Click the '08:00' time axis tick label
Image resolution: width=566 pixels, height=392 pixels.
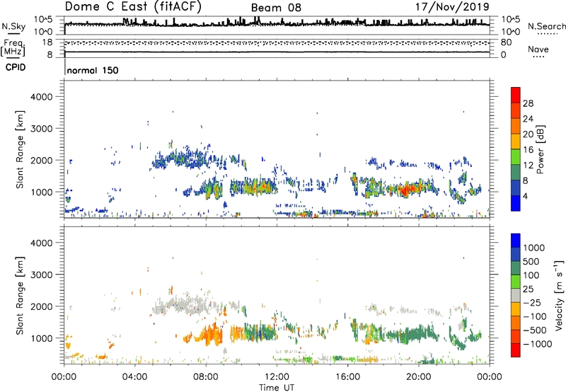click(x=206, y=377)
